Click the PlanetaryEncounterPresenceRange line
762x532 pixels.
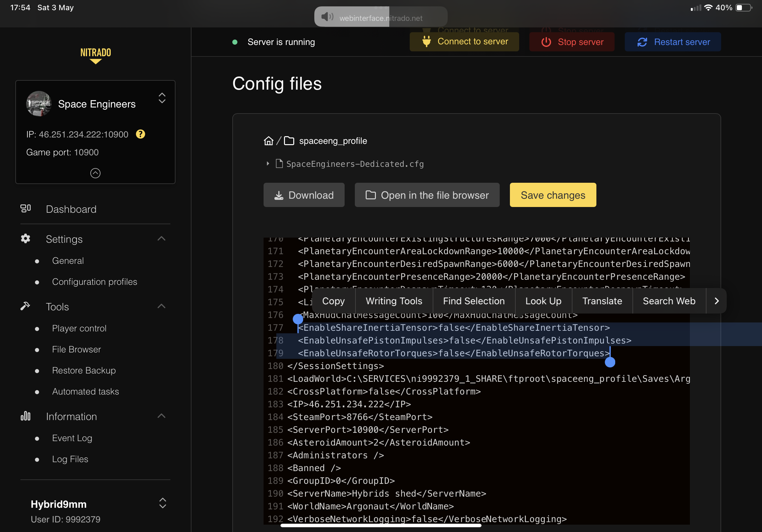click(491, 277)
